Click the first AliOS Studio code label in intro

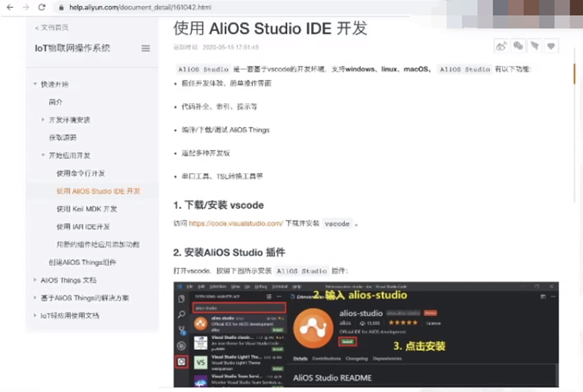pos(203,69)
